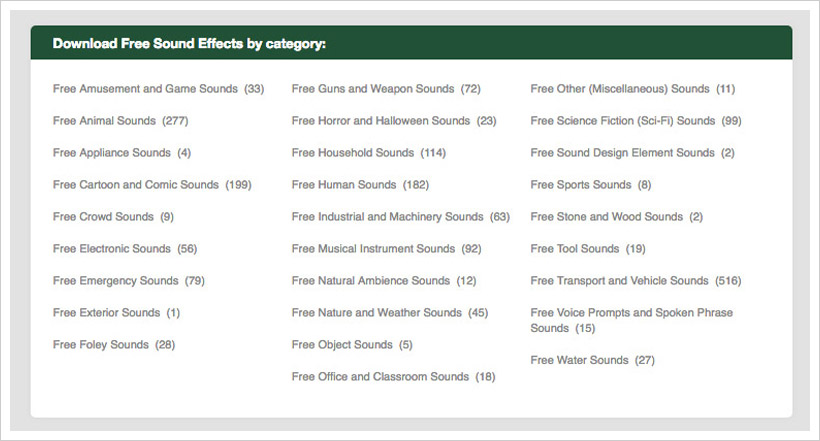The image size is (820, 441).
Task: Open Free Office and Classroom Sounds
Action: coord(380,376)
